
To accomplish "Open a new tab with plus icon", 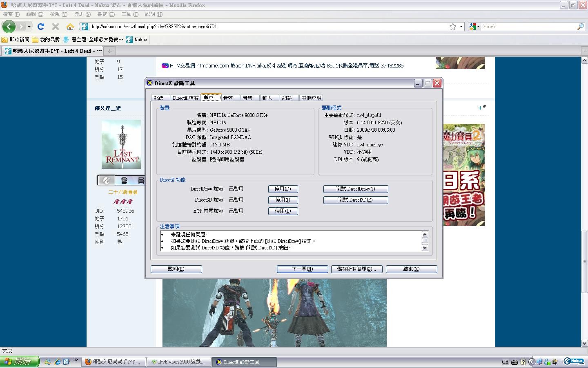I will (x=109, y=51).
